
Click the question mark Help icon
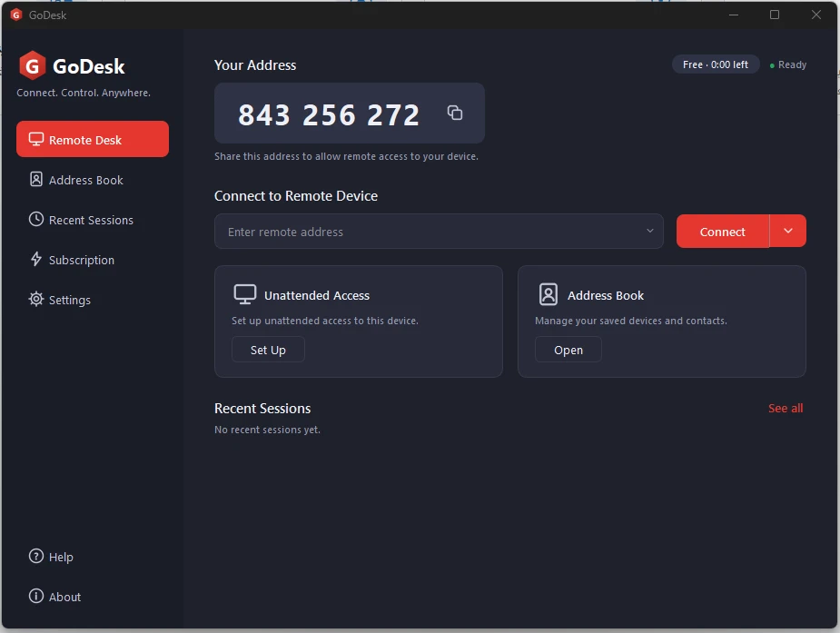(x=36, y=556)
